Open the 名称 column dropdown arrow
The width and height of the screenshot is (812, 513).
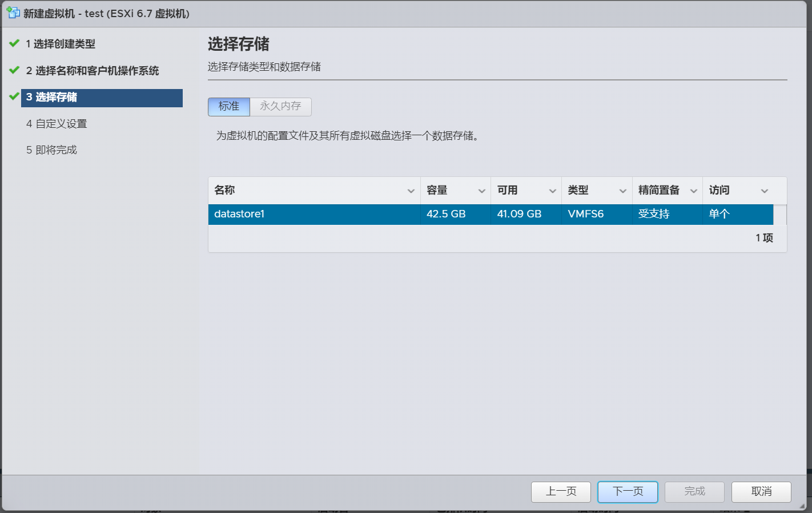pyautogui.click(x=411, y=191)
